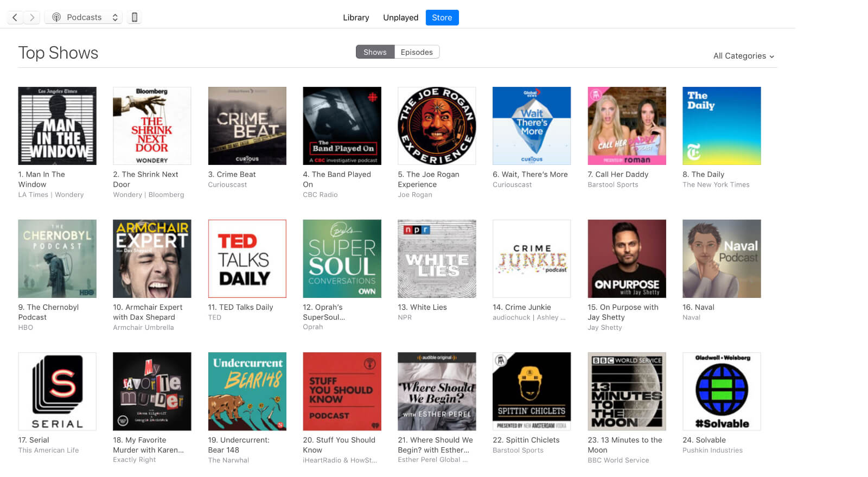The image size is (868, 477).
Task: Switch view to Shows
Action: click(x=375, y=52)
